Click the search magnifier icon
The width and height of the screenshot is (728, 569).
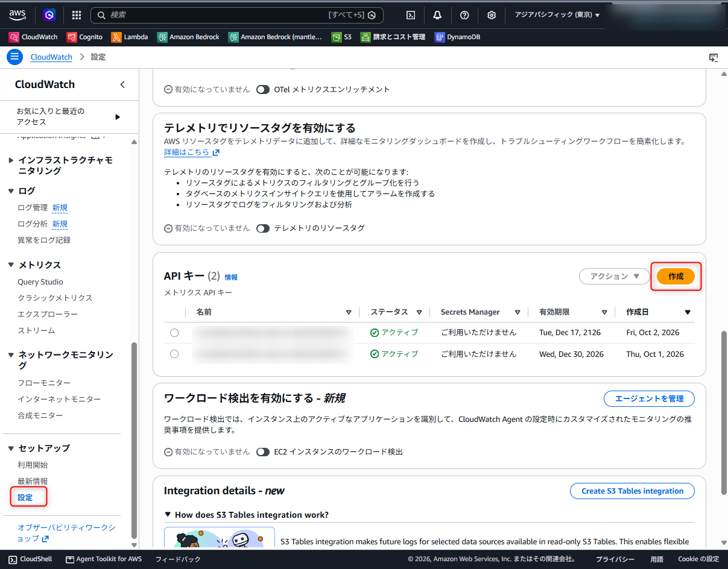coord(101,15)
